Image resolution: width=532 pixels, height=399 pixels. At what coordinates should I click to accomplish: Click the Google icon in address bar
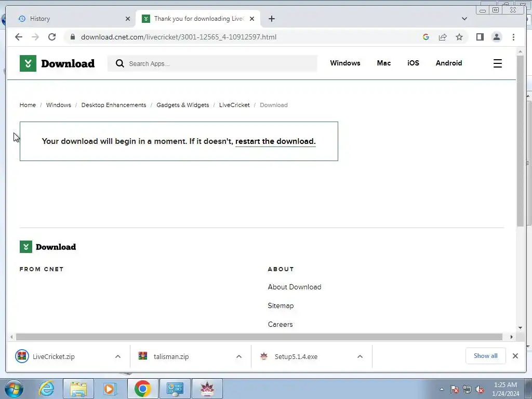pos(426,37)
